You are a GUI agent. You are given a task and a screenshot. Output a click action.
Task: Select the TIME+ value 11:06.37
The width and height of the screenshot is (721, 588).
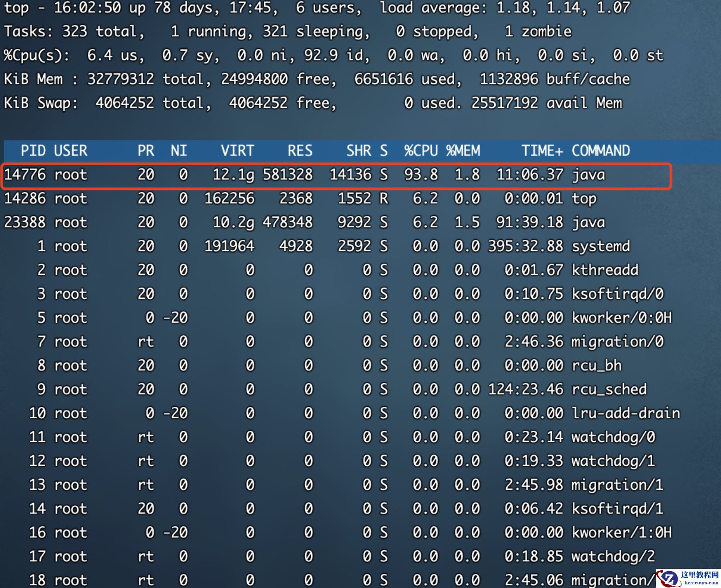tap(530, 175)
